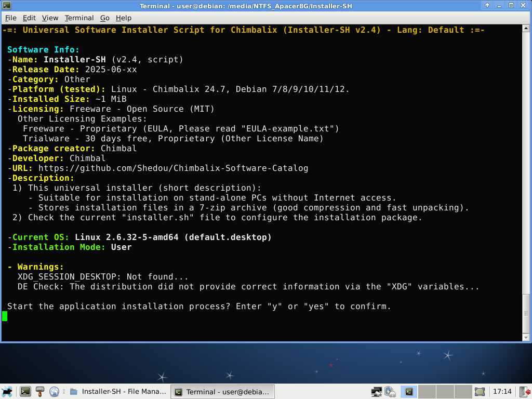Click the network connection tray icon
This screenshot has width=532, height=399.
[x=376, y=392]
